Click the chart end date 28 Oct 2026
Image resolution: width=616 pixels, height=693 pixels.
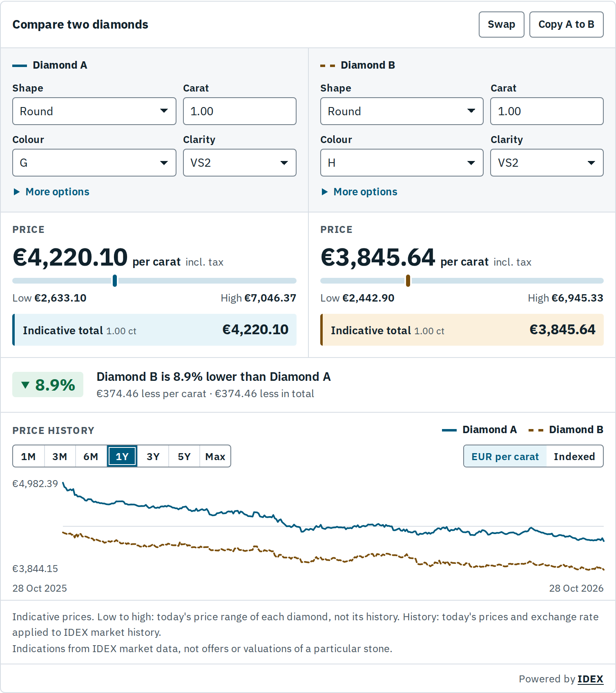click(x=576, y=588)
